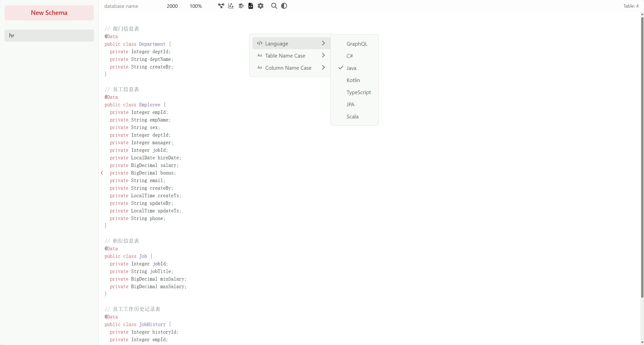
Task: Click the scatter chart visualization icon
Action: [x=231, y=6]
